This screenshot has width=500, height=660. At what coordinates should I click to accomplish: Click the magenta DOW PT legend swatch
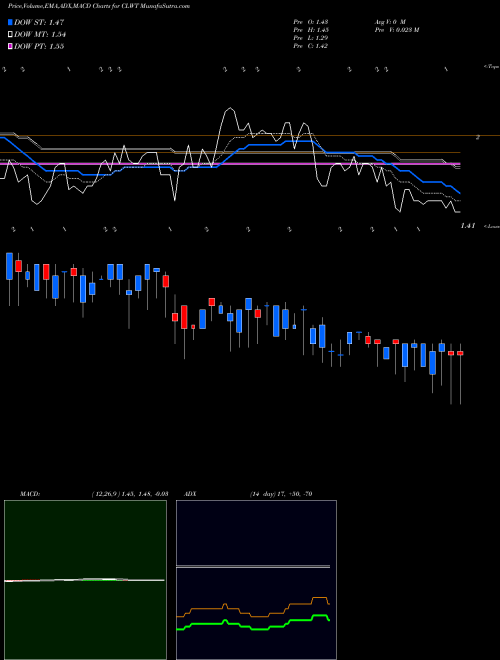(x=11, y=46)
